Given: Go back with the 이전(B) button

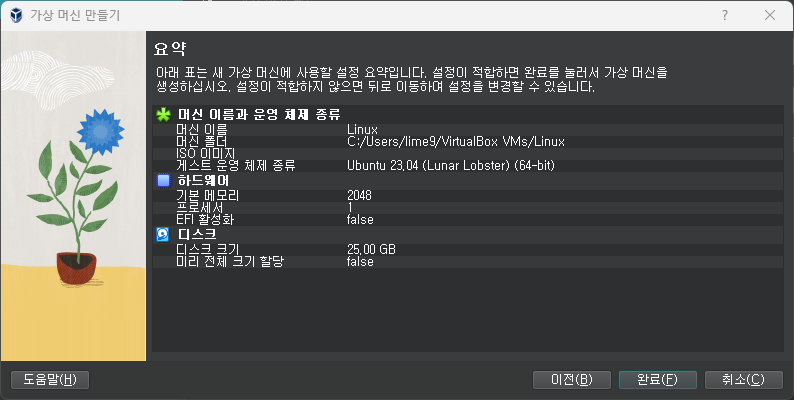Looking at the screenshot, I should pos(572,380).
